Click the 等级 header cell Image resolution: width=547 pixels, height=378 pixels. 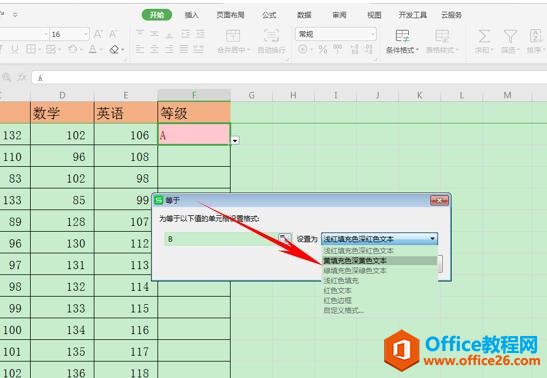coord(194,113)
